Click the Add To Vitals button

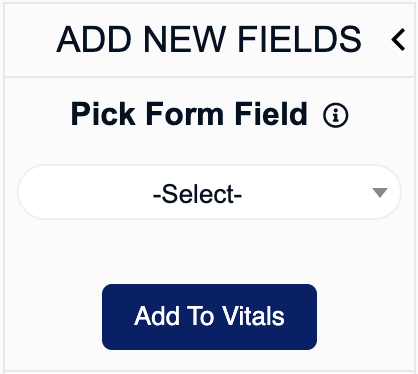pyautogui.click(x=209, y=317)
